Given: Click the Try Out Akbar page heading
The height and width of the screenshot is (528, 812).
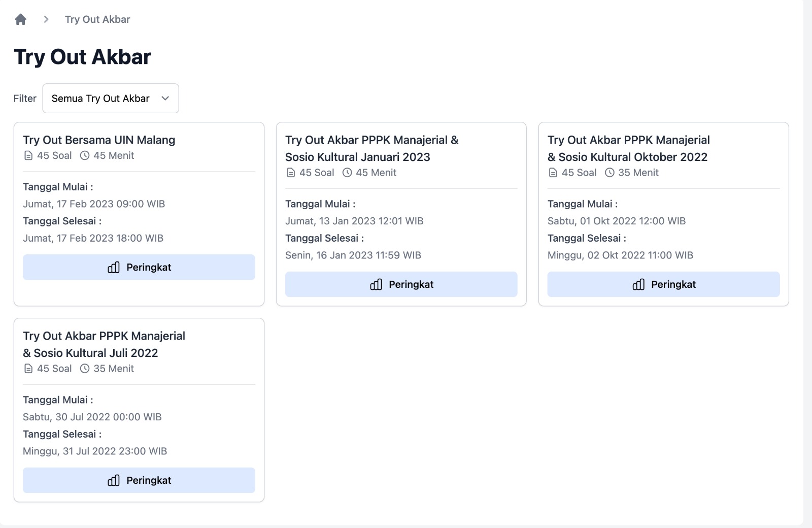Looking at the screenshot, I should [82, 57].
